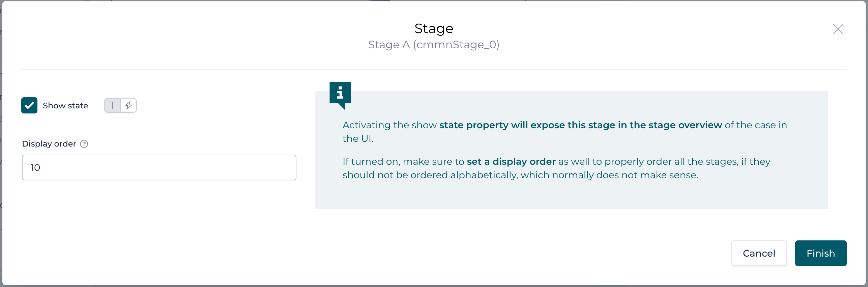Select the static text (T) value mode
The width and height of the screenshot is (868, 287).
[x=112, y=105]
